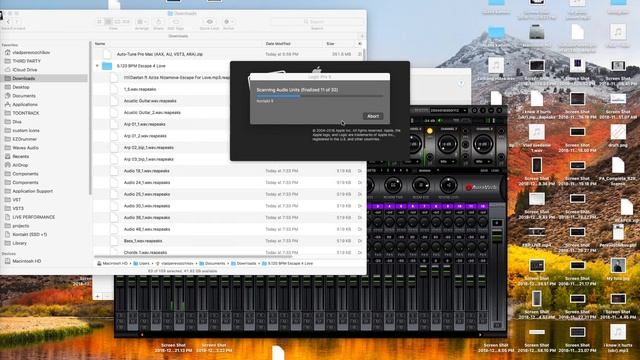Open THIRD PARTY folder in sidebar

[27, 61]
